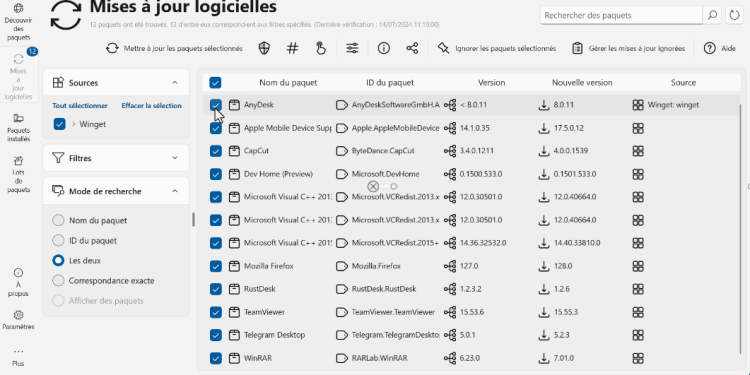Click source icon in TeamViewer row

(638, 312)
